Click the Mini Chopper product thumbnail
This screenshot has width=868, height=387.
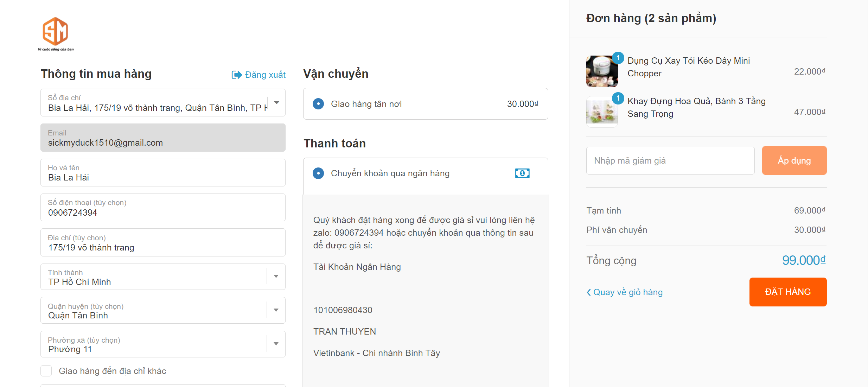(602, 71)
